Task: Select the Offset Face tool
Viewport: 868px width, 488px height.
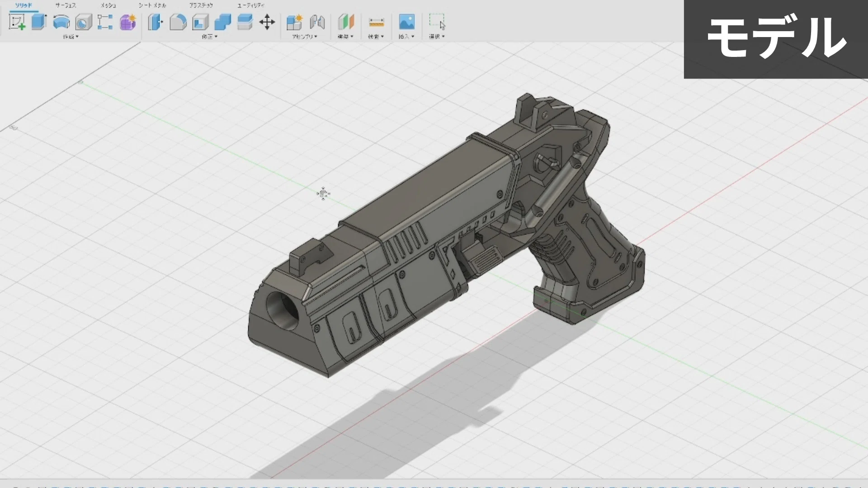Action: tap(245, 22)
